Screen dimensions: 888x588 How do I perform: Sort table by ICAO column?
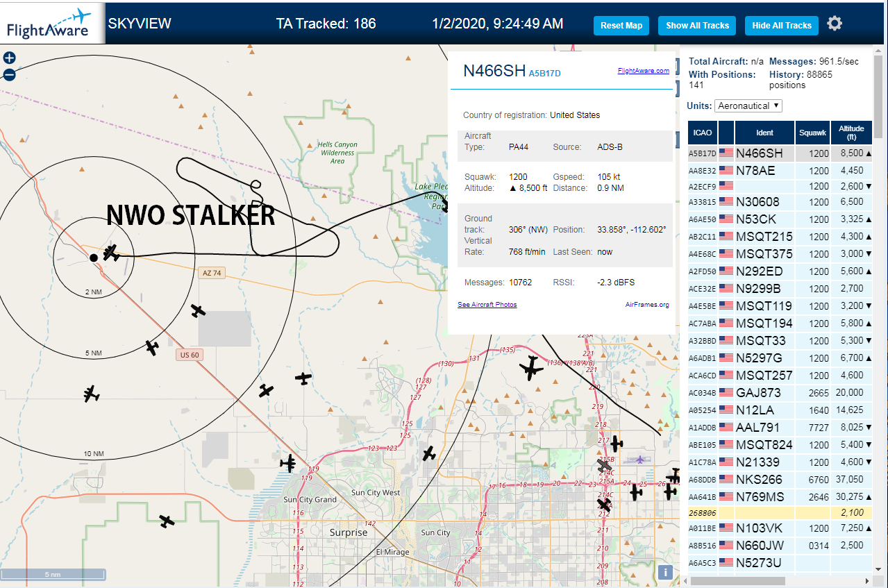[x=703, y=132]
